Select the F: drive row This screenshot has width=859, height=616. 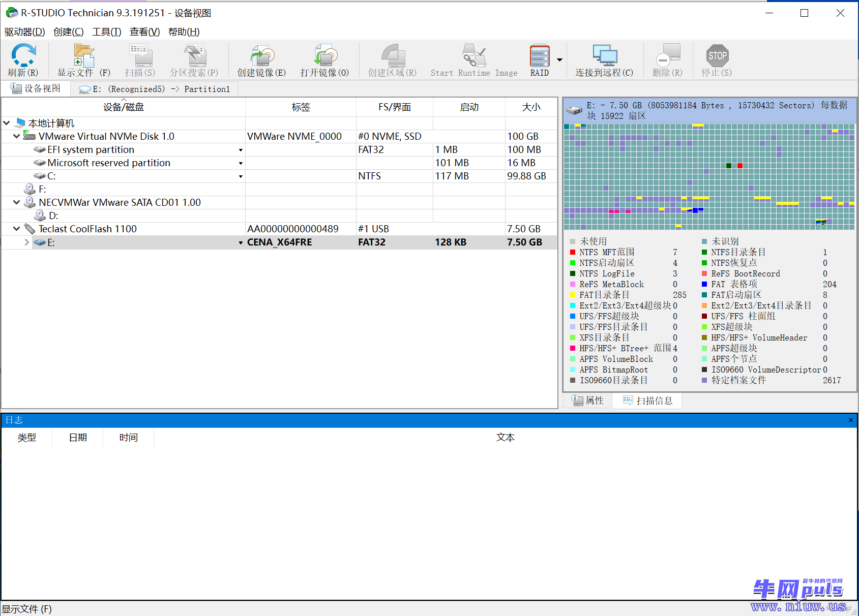(x=279, y=189)
